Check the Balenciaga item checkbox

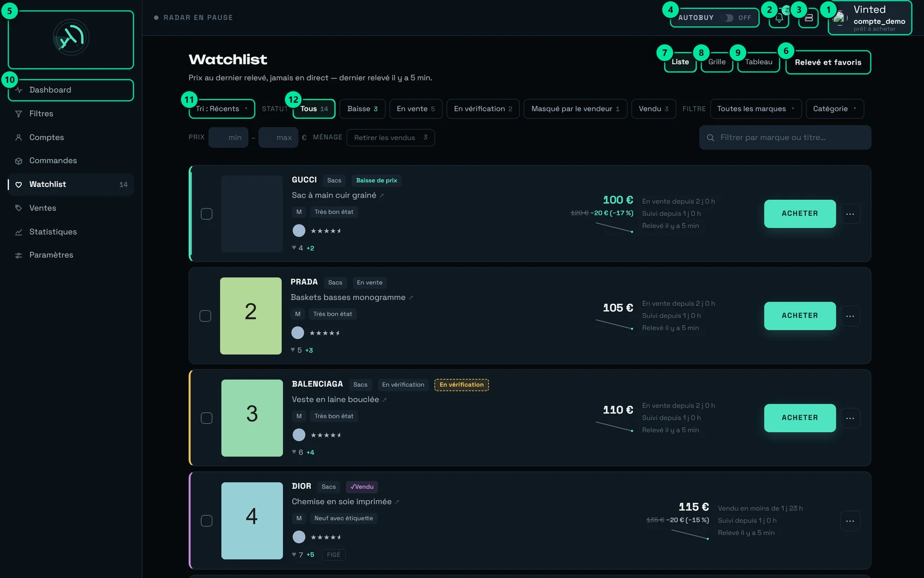207,418
